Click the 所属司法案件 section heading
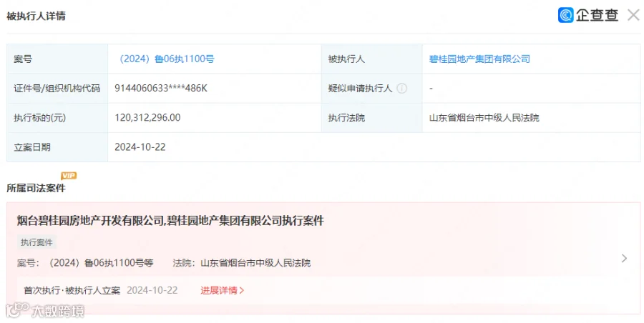Screen dimensions: 644x323 pyautogui.click(x=36, y=188)
